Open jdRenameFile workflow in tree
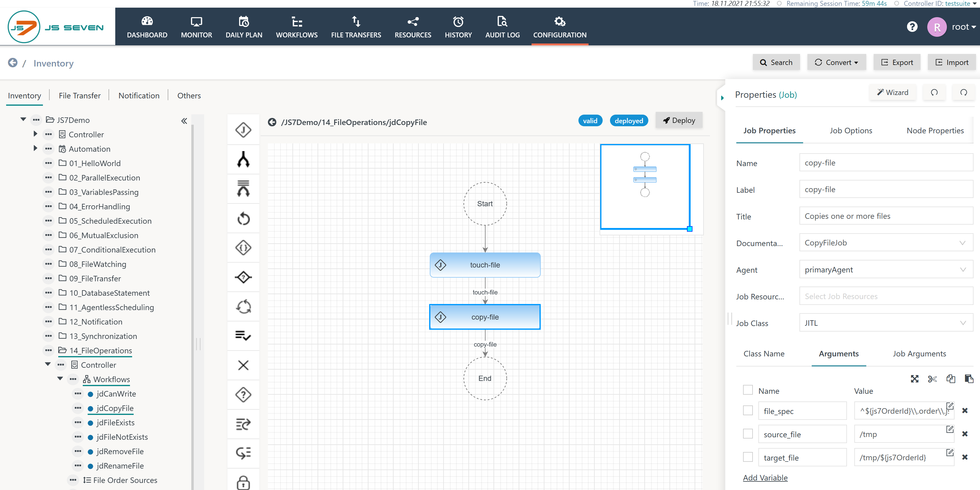Image resolution: width=980 pixels, height=490 pixels. click(120, 466)
